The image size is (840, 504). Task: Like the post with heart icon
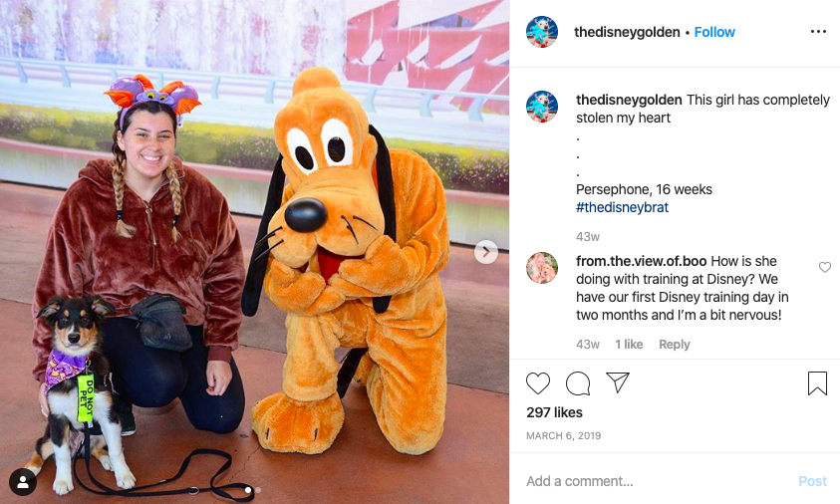pos(538,383)
